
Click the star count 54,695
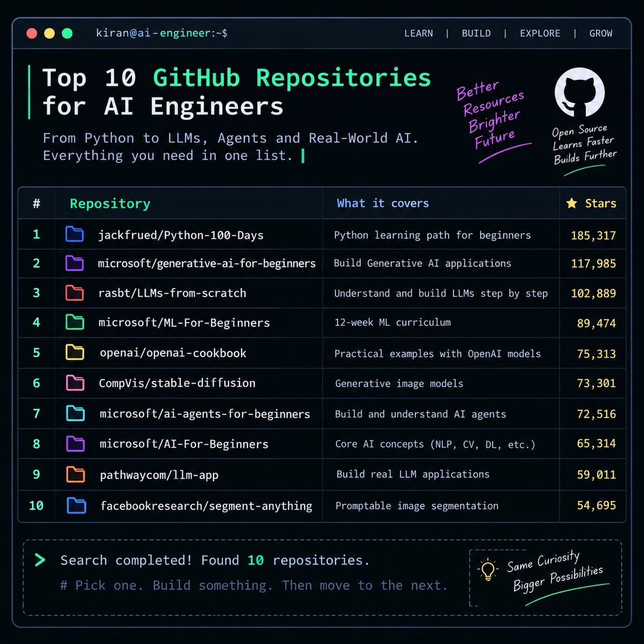tap(596, 505)
